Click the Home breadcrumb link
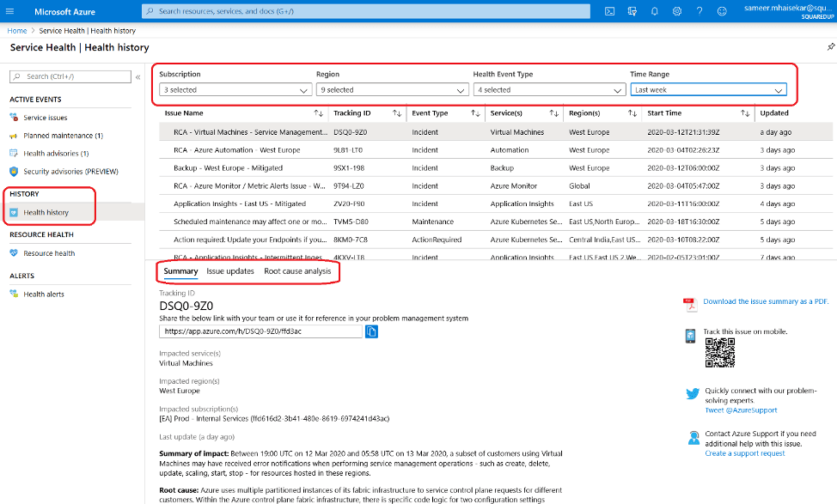 [17, 31]
